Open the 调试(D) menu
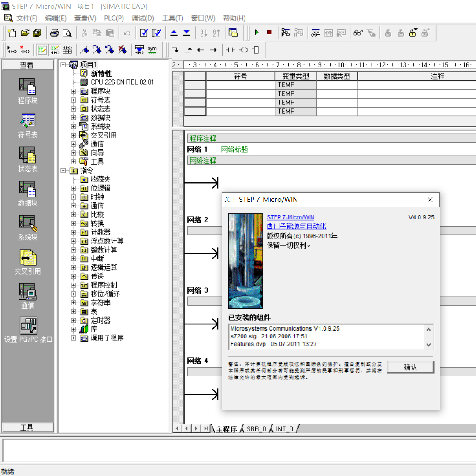Viewport: 476px width, 476px height. coord(143,18)
